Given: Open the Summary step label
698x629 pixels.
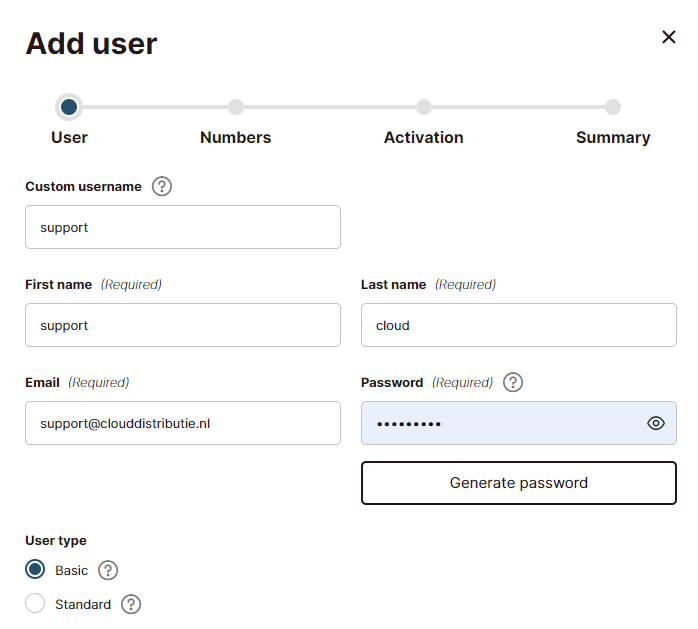Looking at the screenshot, I should pos(613,138).
